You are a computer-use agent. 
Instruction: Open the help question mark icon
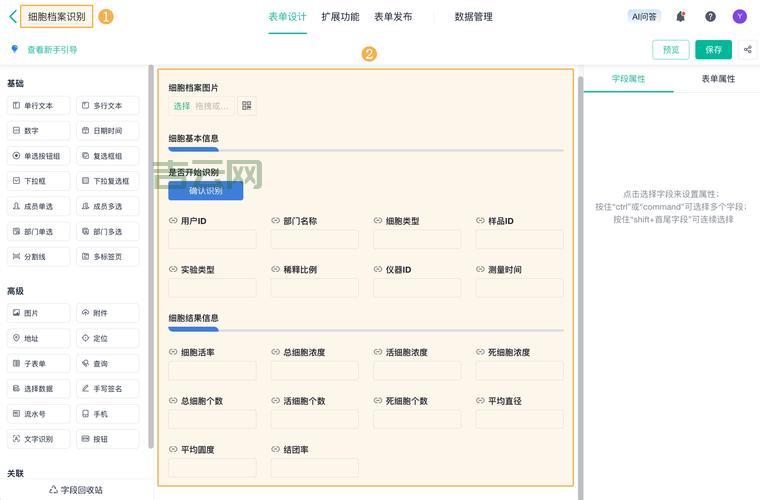pos(710,16)
